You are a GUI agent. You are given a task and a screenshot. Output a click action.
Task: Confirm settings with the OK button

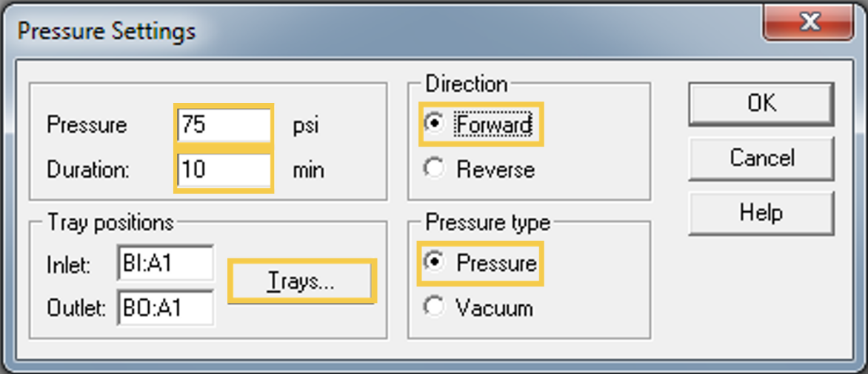pos(761,104)
